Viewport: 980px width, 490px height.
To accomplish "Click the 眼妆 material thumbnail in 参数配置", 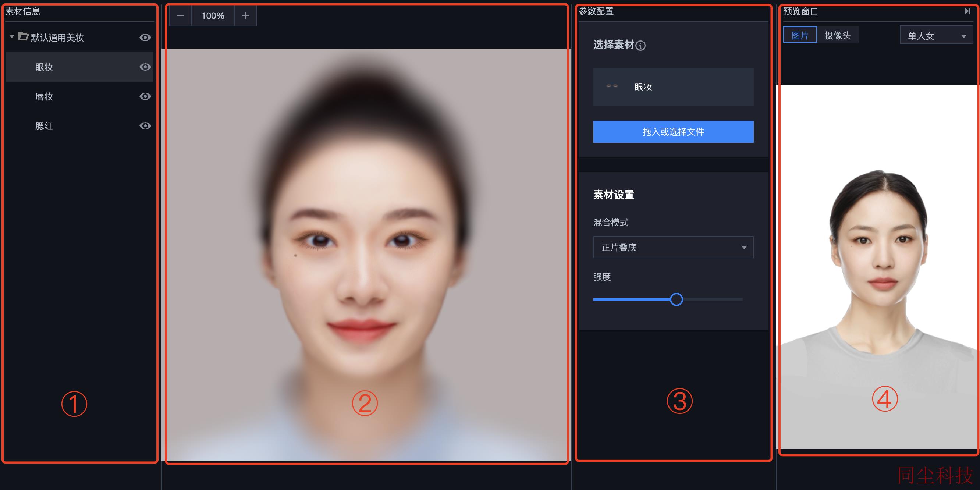I will point(612,86).
